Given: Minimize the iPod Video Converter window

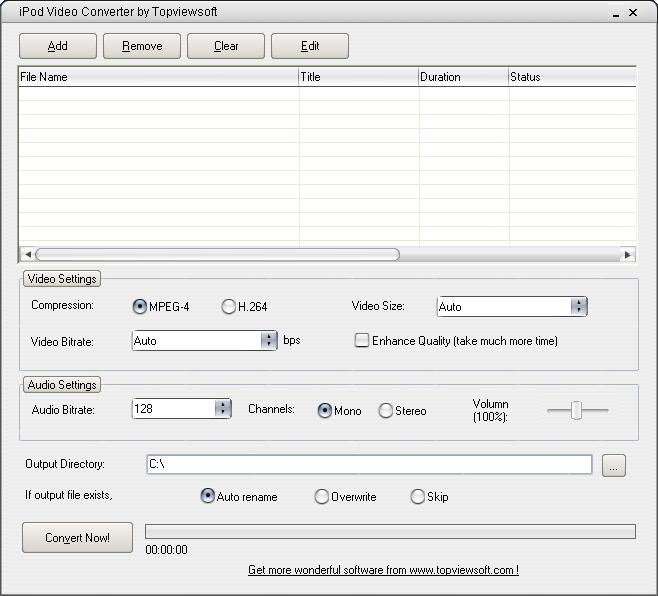Looking at the screenshot, I should coord(616,13).
